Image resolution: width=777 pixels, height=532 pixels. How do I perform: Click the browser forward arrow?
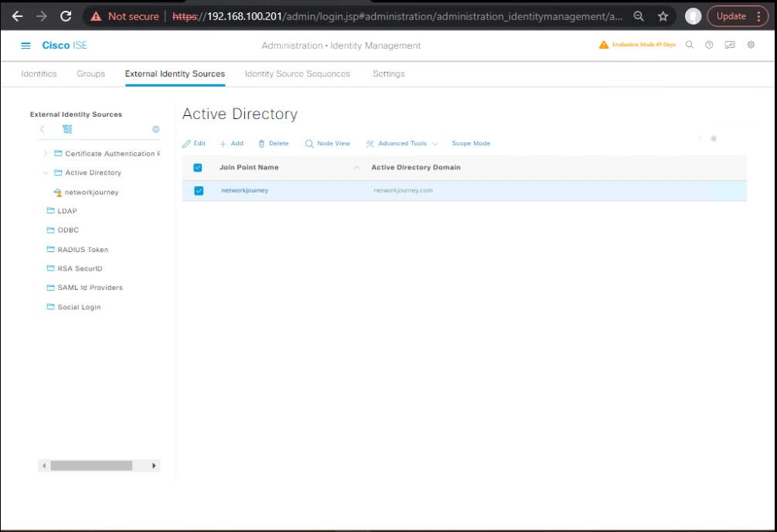click(42, 16)
